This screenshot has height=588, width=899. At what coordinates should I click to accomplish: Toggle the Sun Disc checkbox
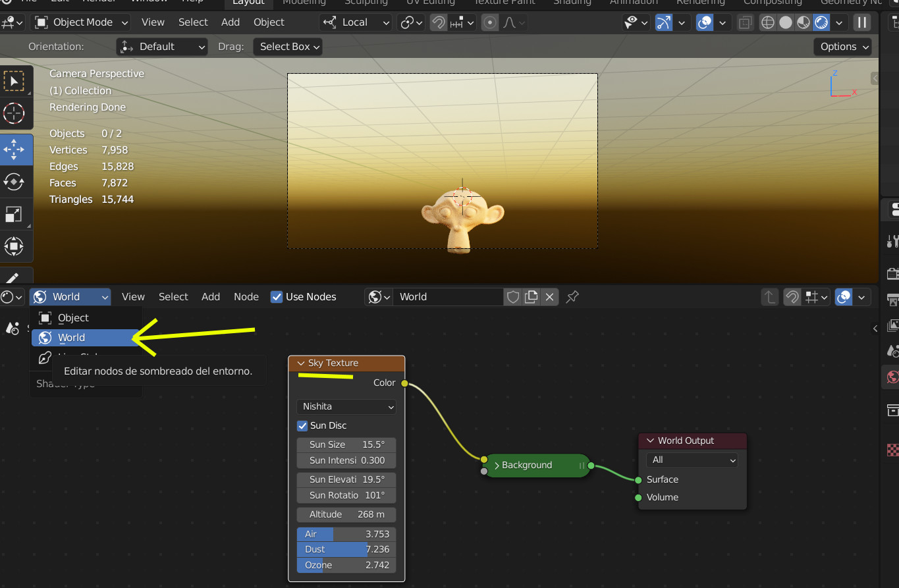coord(303,426)
